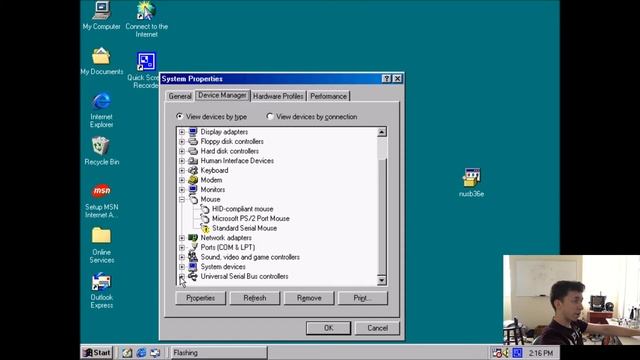
Task: Click the Floppy disk controllers icon
Action: [x=193, y=142]
